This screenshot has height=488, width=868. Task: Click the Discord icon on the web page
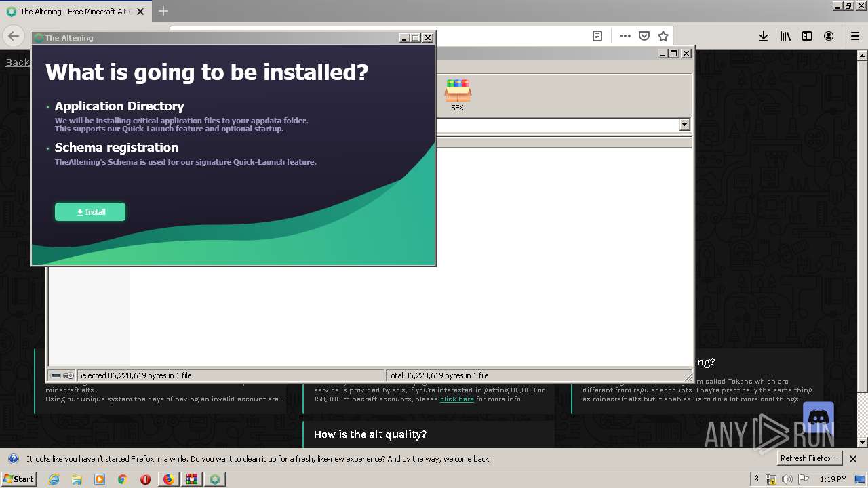click(818, 417)
